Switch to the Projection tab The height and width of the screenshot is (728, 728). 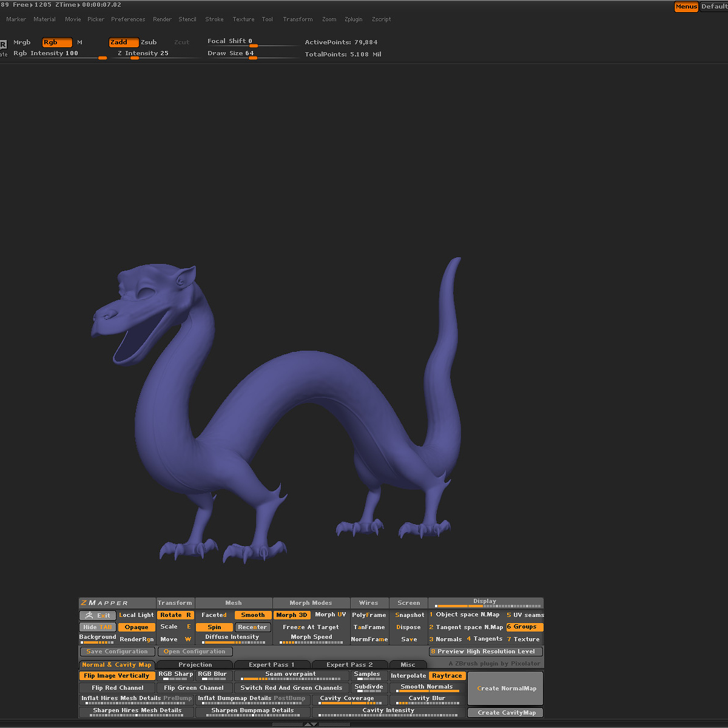pos(195,665)
